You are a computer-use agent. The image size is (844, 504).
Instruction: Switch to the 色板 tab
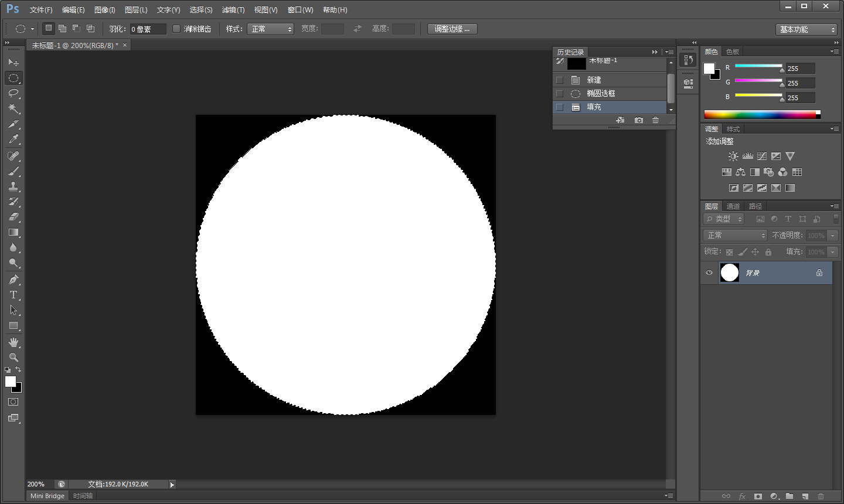733,52
